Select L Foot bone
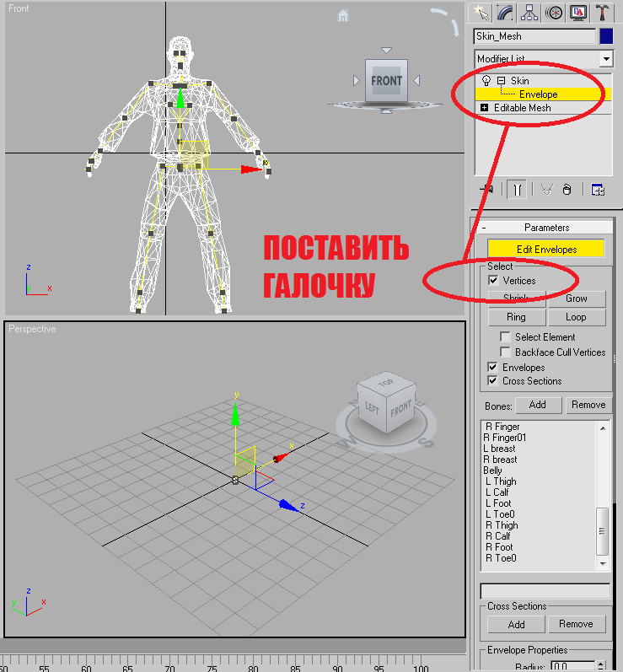The image size is (623, 672). click(x=498, y=503)
